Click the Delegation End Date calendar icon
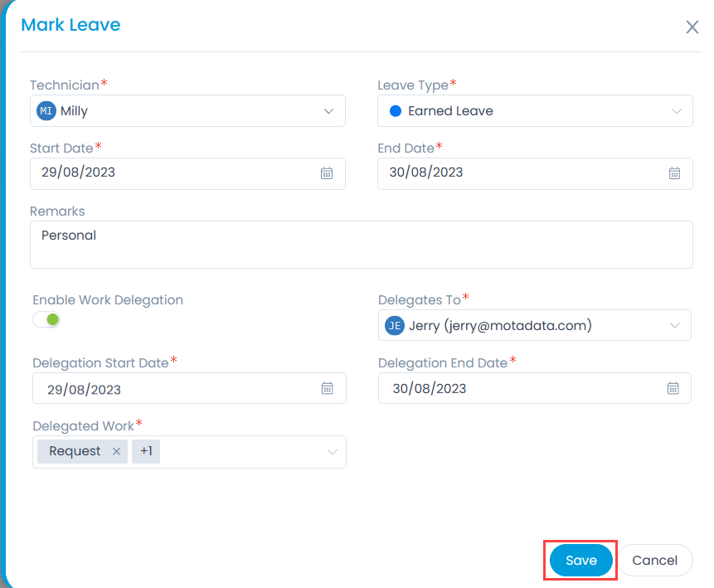Screen dimensions: 714x588 click(673, 388)
